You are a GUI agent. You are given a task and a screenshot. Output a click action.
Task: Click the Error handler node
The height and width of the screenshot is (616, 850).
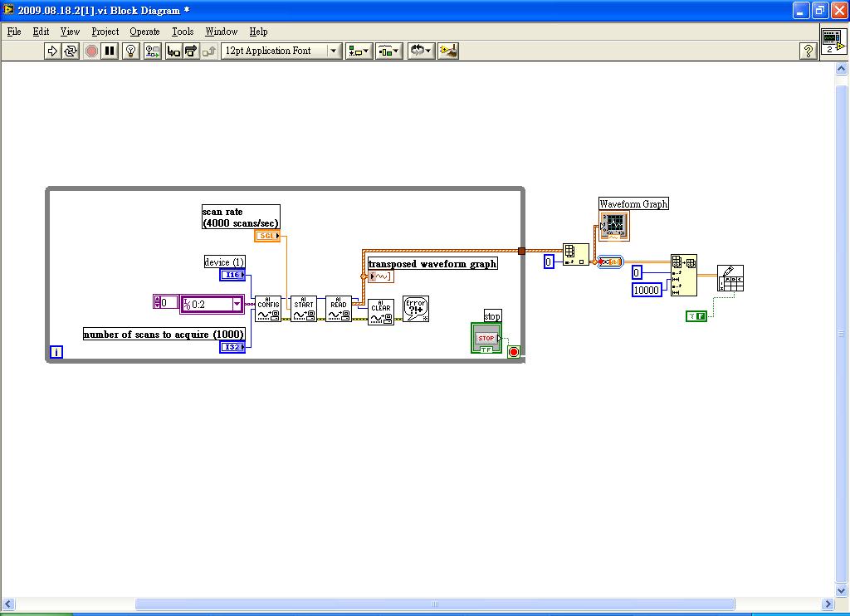(416, 309)
